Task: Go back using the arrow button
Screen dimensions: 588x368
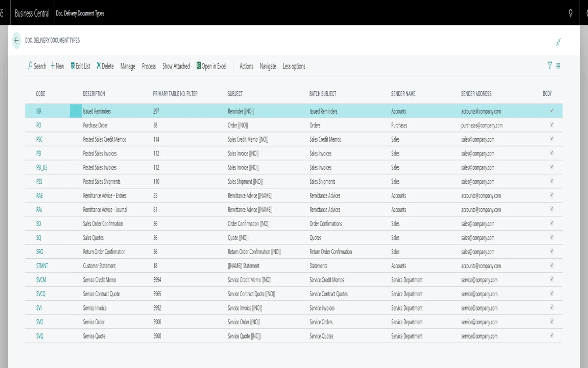Action: pos(17,40)
